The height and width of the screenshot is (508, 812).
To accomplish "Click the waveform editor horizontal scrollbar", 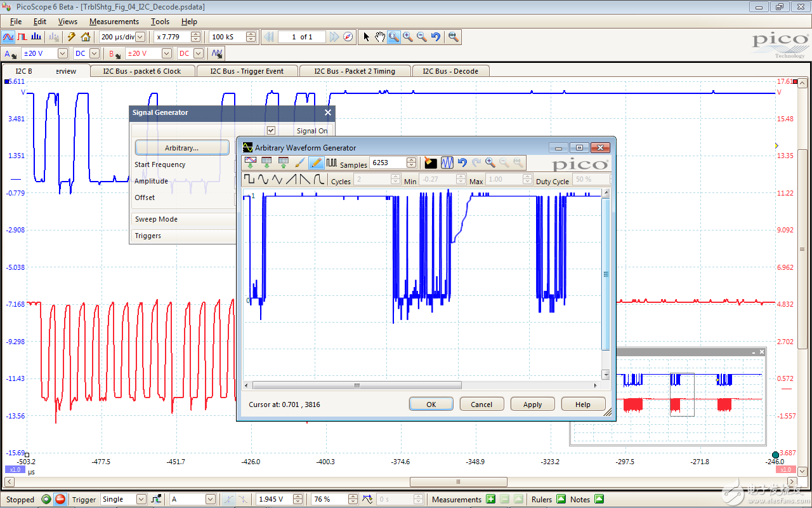I will click(357, 385).
